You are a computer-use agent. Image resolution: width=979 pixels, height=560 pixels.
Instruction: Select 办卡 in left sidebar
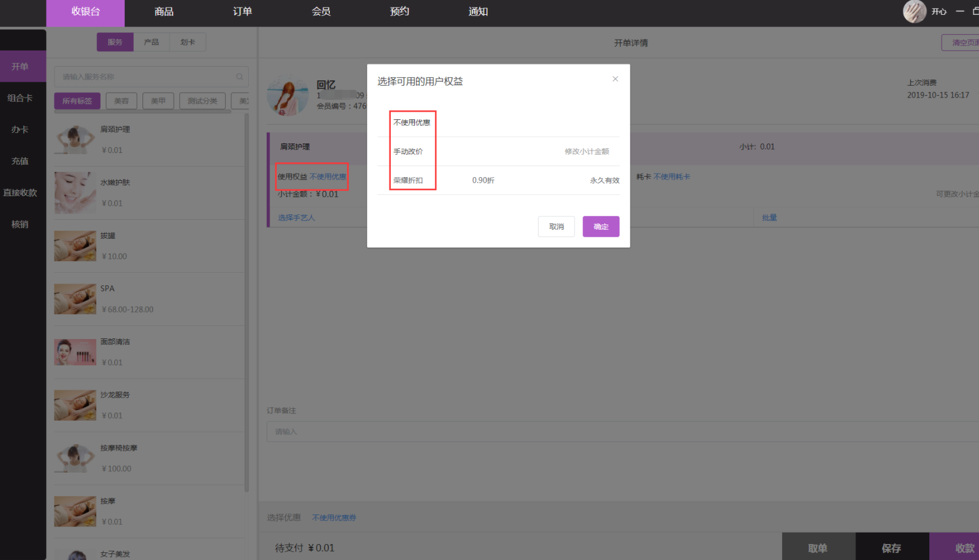20,129
